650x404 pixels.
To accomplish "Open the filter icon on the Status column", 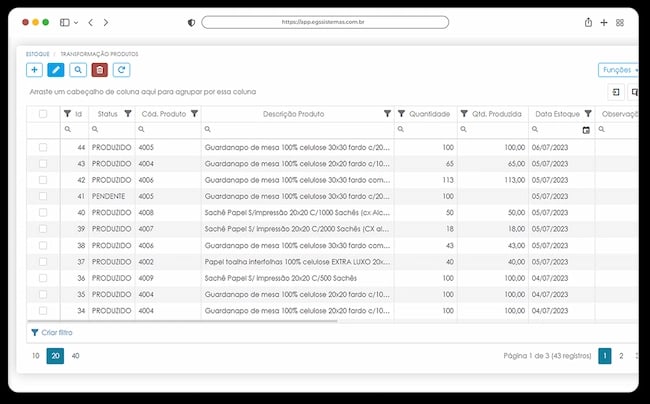I will pyautogui.click(x=128, y=114).
